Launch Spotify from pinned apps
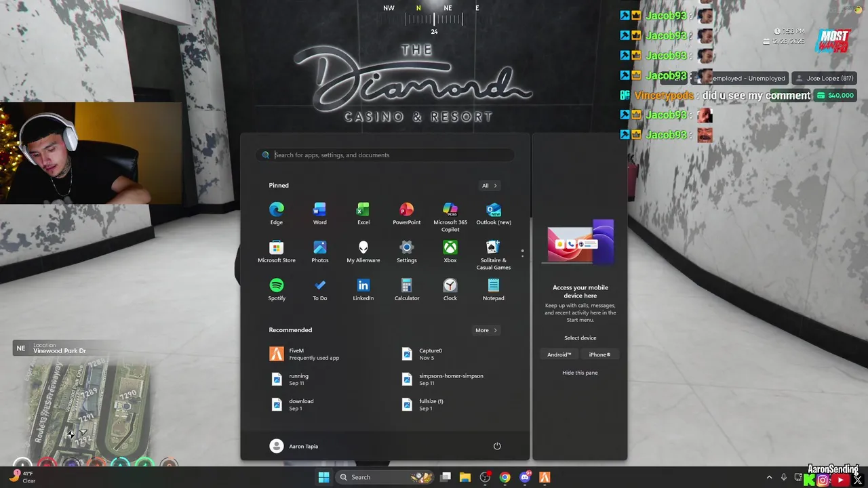868x488 pixels. point(276,289)
